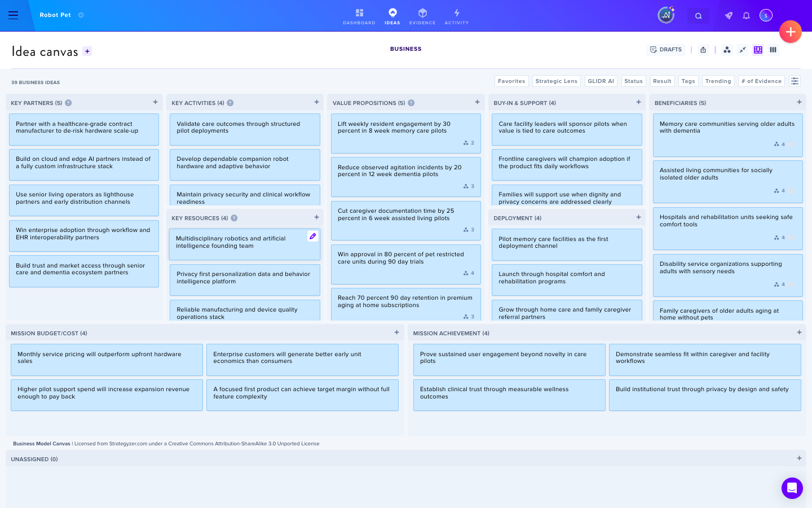Toggle the GLIDR AI filter
Viewport: 812px width, 508px height.
coord(601,81)
